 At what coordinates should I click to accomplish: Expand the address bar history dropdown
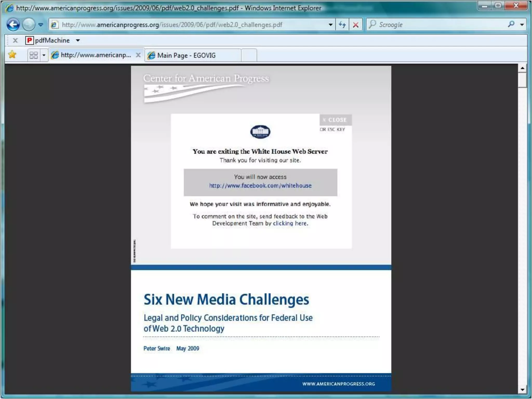[330, 25]
